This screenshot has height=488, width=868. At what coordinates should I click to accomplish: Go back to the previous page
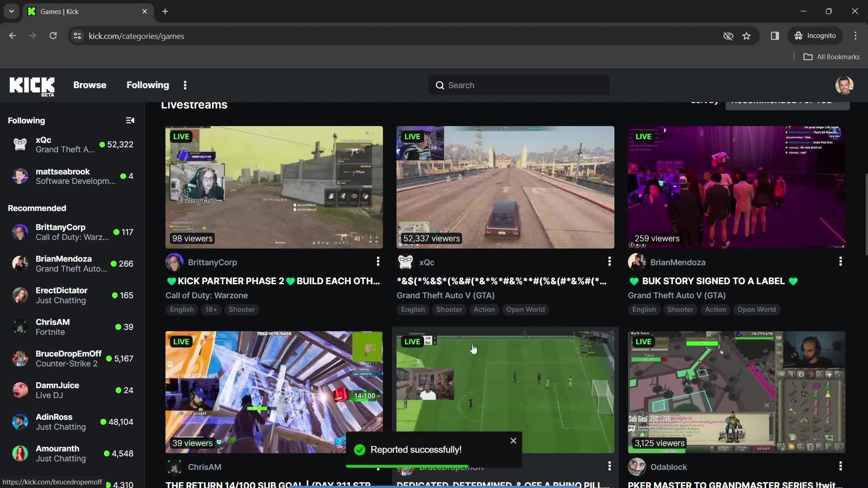[x=12, y=36]
